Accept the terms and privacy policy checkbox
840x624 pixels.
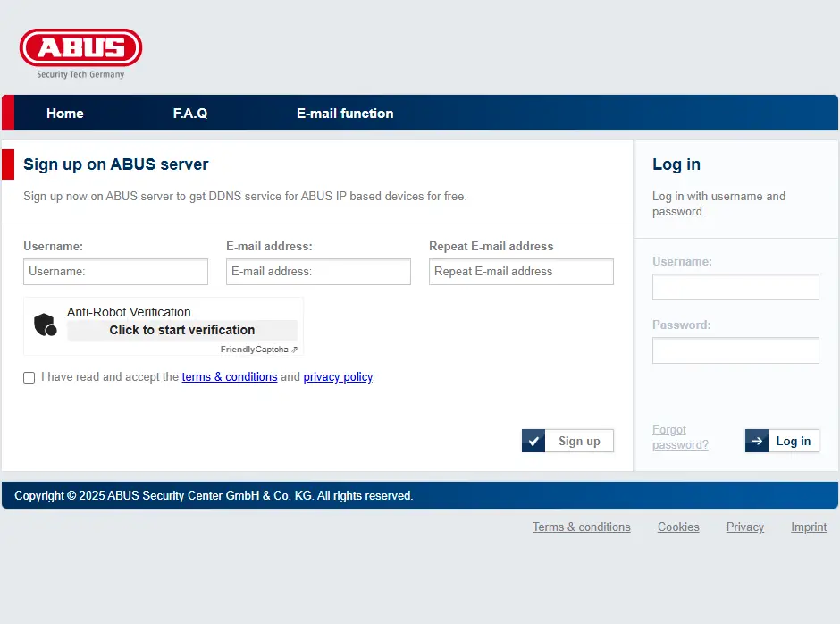(x=29, y=377)
